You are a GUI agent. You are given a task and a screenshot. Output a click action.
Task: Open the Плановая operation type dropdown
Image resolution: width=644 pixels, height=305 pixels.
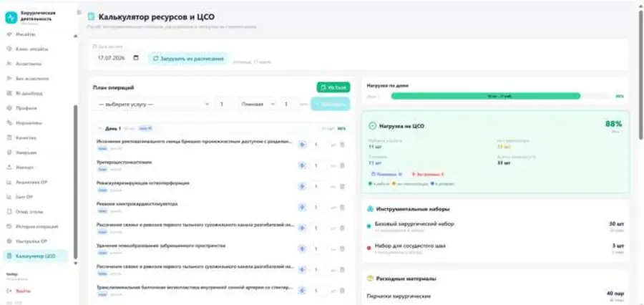click(258, 105)
